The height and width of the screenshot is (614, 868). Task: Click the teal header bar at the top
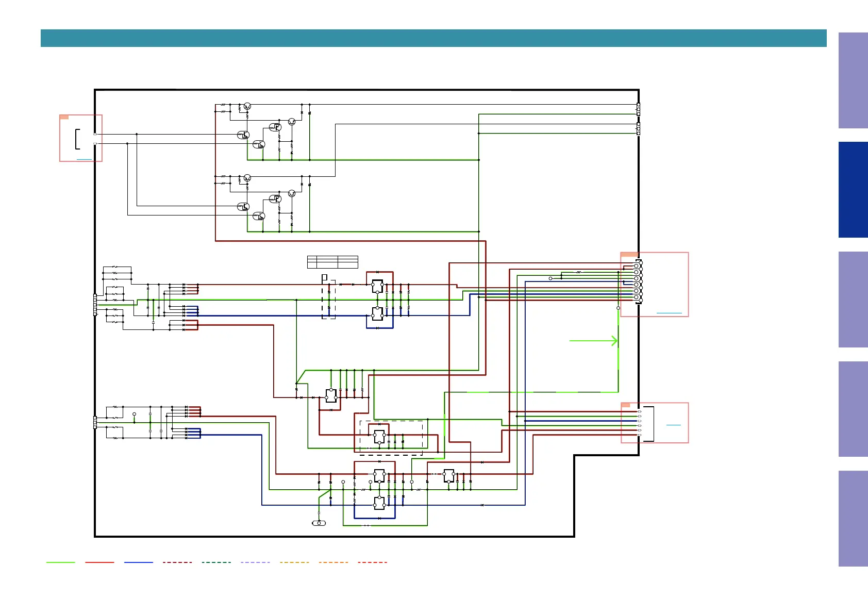coord(433,38)
